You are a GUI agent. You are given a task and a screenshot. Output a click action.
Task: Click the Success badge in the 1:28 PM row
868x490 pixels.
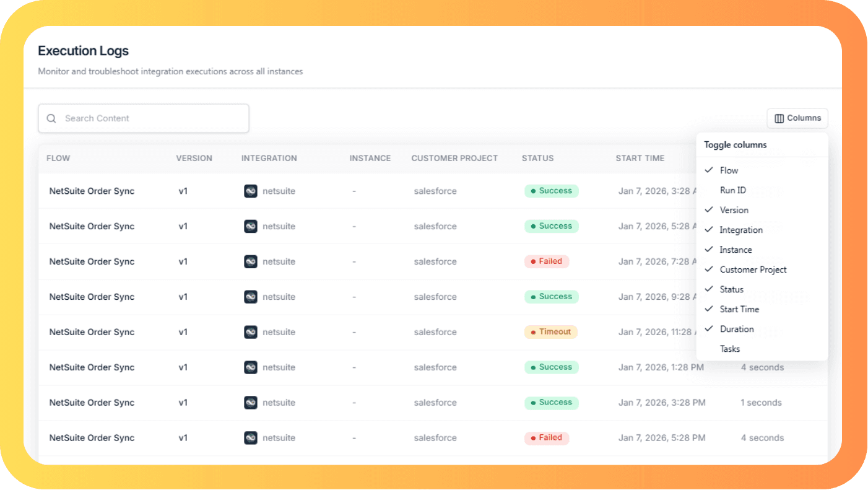(x=551, y=367)
